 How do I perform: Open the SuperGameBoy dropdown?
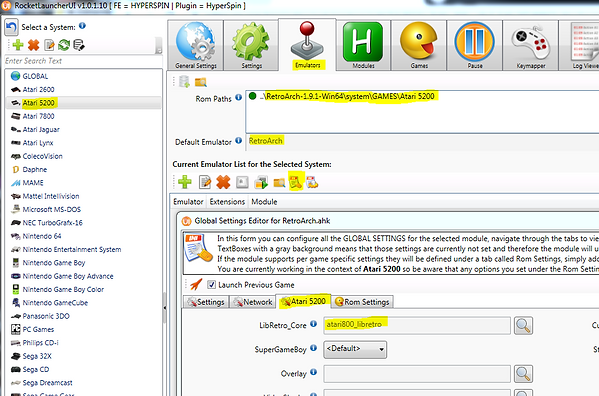[x=355, y=349]
